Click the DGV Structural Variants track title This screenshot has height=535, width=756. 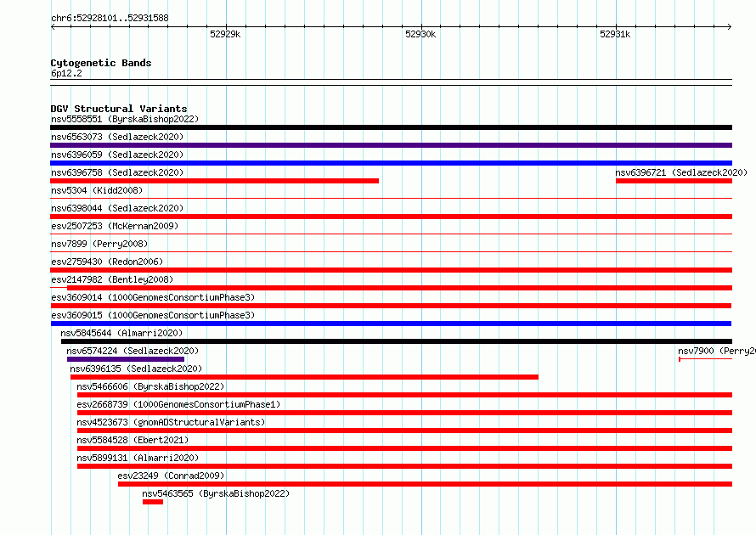[x=119, y=109]
